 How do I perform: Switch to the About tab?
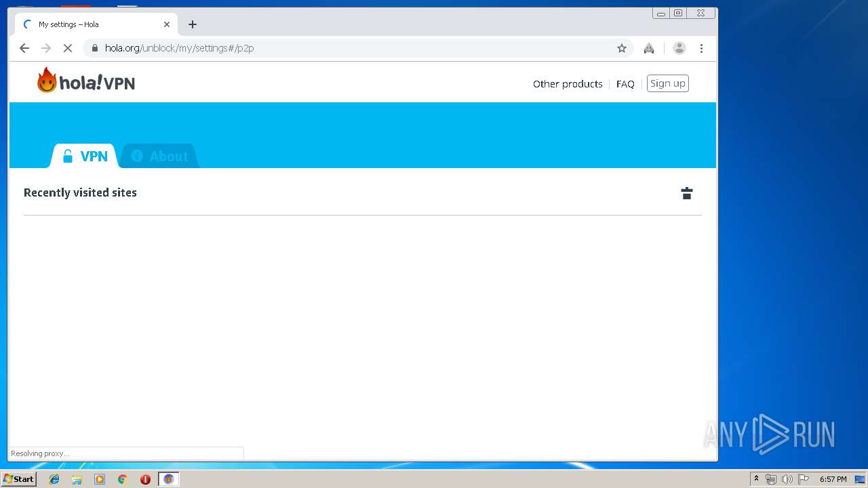(x=160, y=156)
